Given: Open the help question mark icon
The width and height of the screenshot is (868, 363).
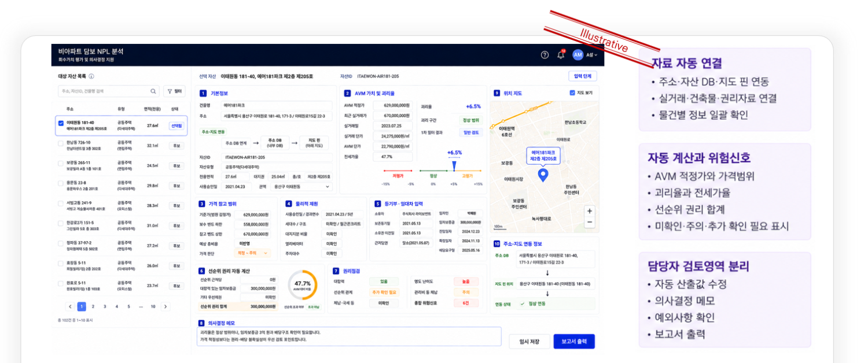Looking at the screenshot, I should pos(545,55).
